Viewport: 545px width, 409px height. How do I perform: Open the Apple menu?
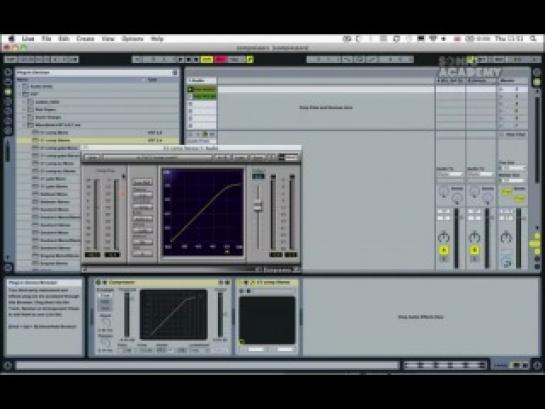coord(11,39)
